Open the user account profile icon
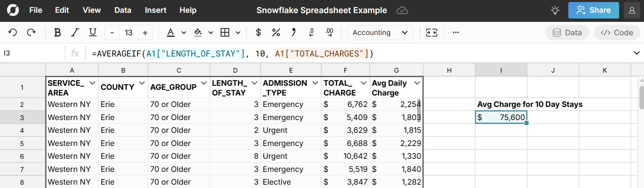 [x=632, y=10]
